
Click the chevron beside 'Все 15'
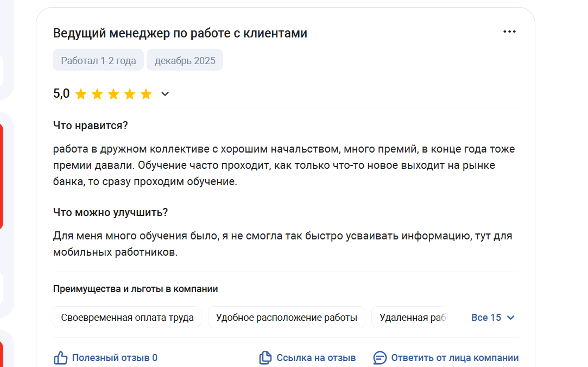510,318
